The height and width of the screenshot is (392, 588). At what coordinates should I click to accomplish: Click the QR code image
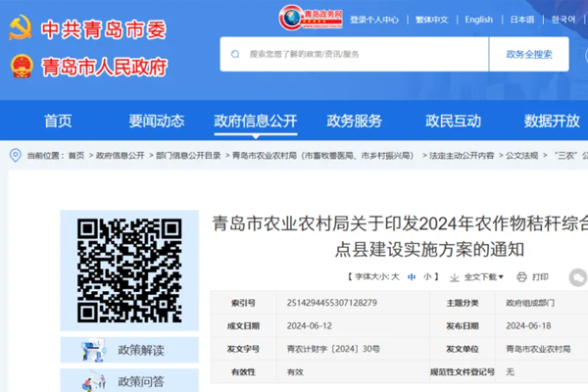pyautogui.click(x=129, y=258)
